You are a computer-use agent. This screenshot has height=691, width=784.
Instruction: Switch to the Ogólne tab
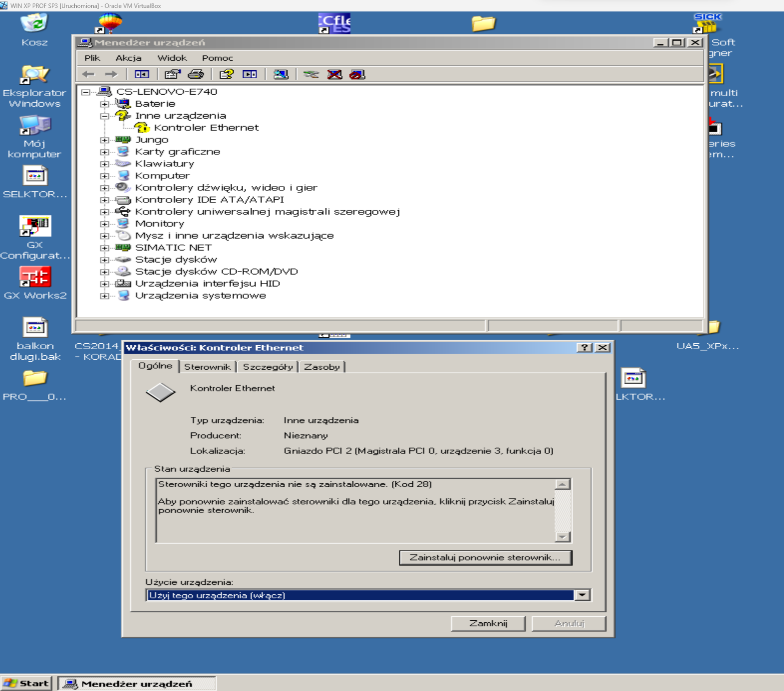[155, 366]
